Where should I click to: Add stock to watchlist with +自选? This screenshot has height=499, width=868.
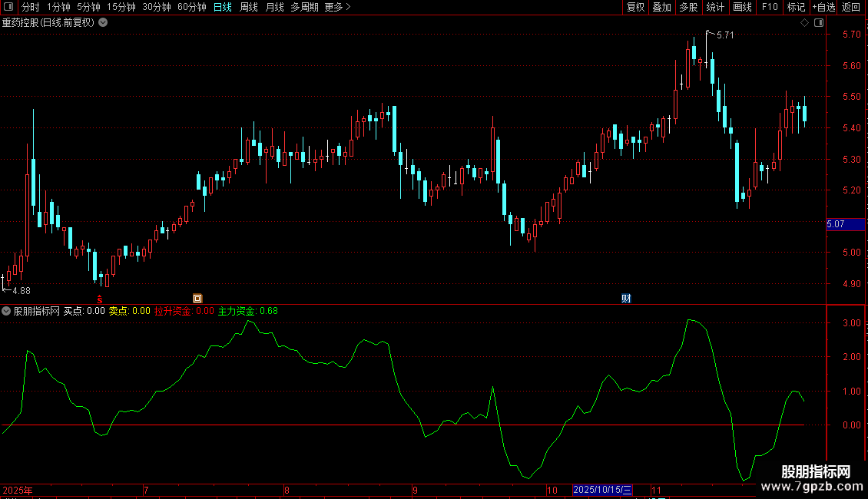point(823,7)
